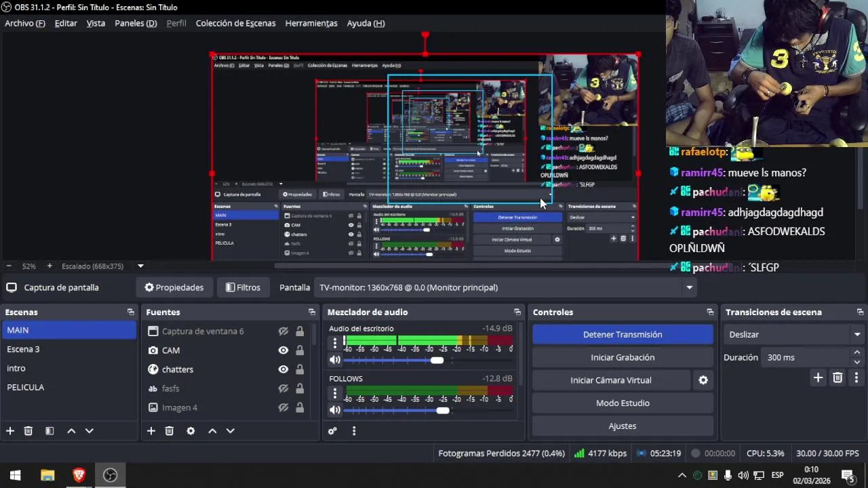Click Detener Transmisión button

[x=623, y=334]
